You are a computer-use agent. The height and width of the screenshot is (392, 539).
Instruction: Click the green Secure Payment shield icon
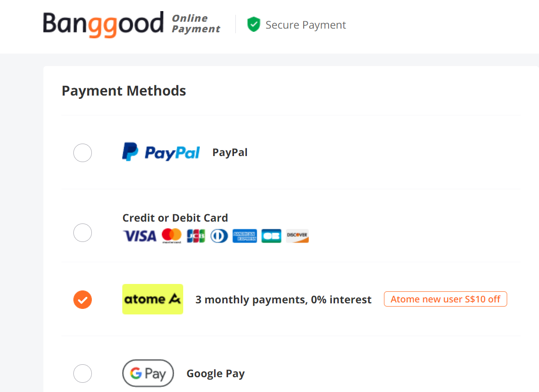253,24
